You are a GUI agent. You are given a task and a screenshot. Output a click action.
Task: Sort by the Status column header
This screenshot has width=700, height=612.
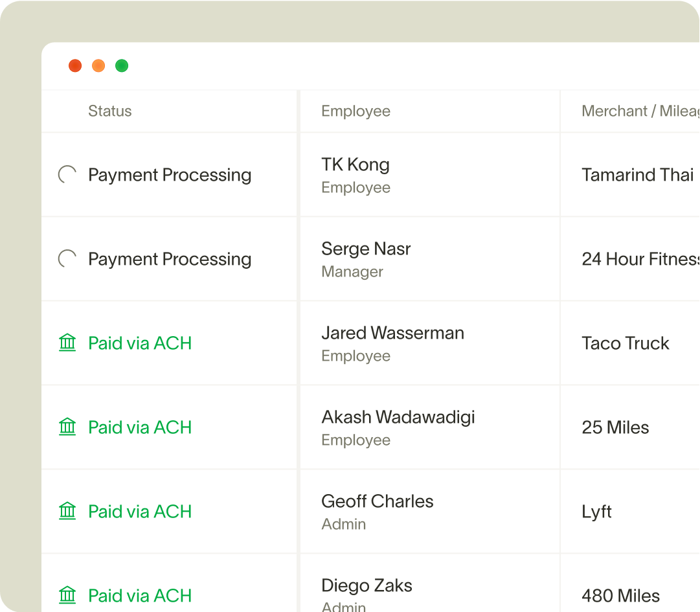pos(110,111)
